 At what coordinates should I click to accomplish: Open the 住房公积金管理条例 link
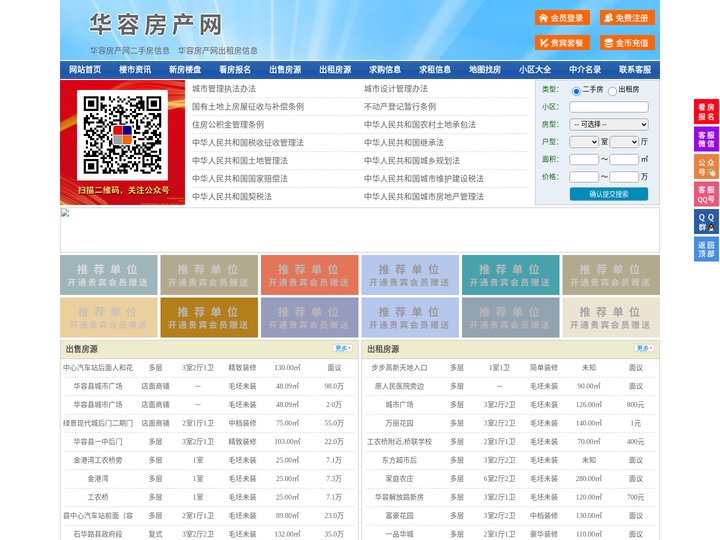tap(228, 124)
